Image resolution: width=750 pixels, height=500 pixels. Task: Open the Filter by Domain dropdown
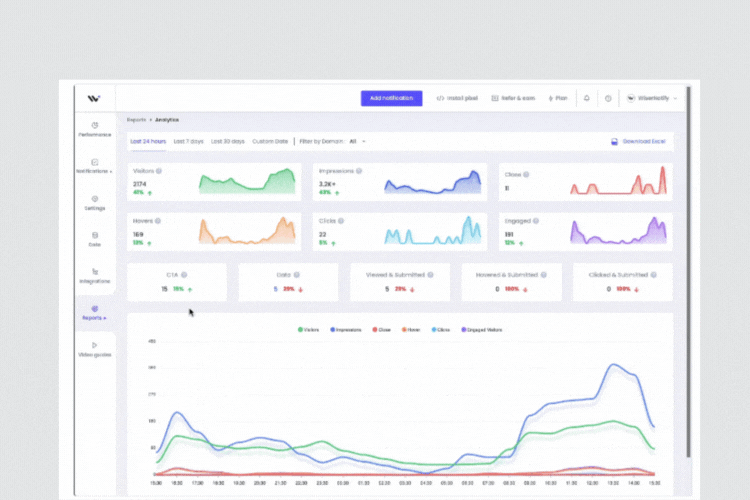click(357, 142)
